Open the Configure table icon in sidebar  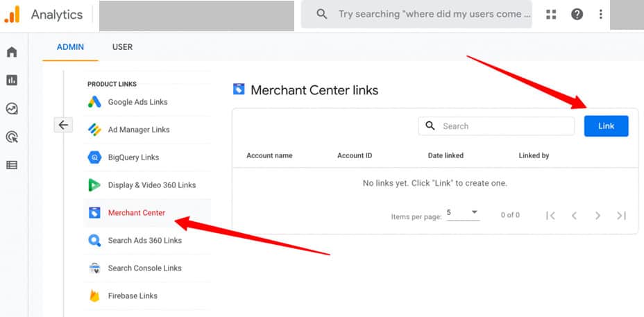pos(12,165)
